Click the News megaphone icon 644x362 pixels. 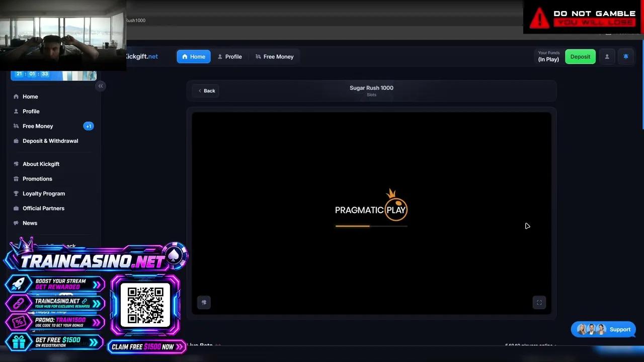click(16, 223)
